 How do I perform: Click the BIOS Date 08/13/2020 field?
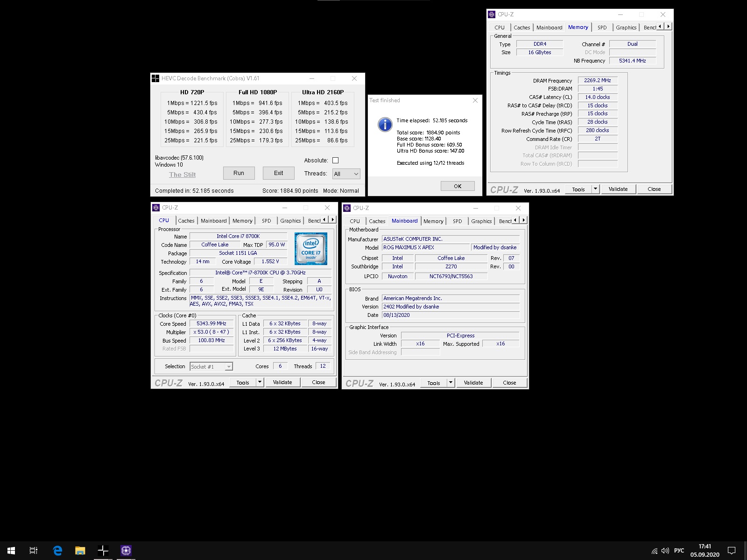point(451,315)
